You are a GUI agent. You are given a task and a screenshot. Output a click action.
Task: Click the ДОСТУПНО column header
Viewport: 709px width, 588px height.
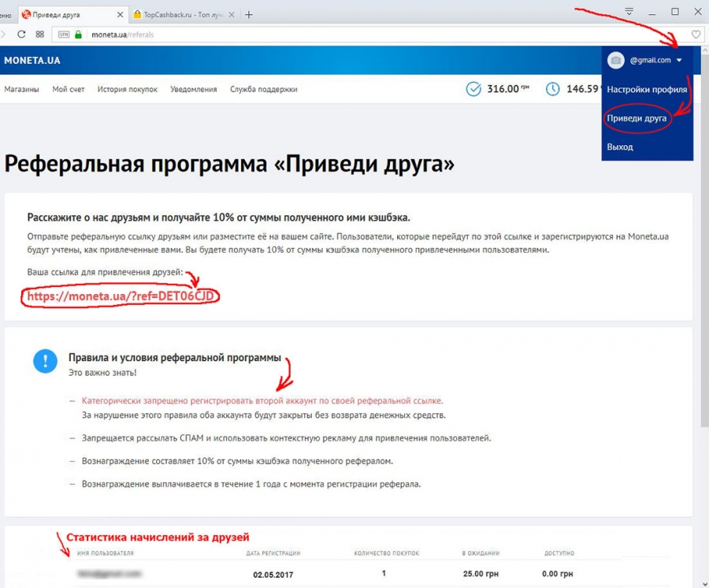559,553
